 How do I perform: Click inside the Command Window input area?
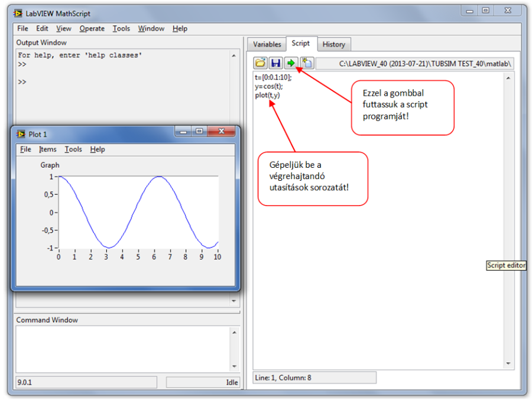[x=122, y=349]
